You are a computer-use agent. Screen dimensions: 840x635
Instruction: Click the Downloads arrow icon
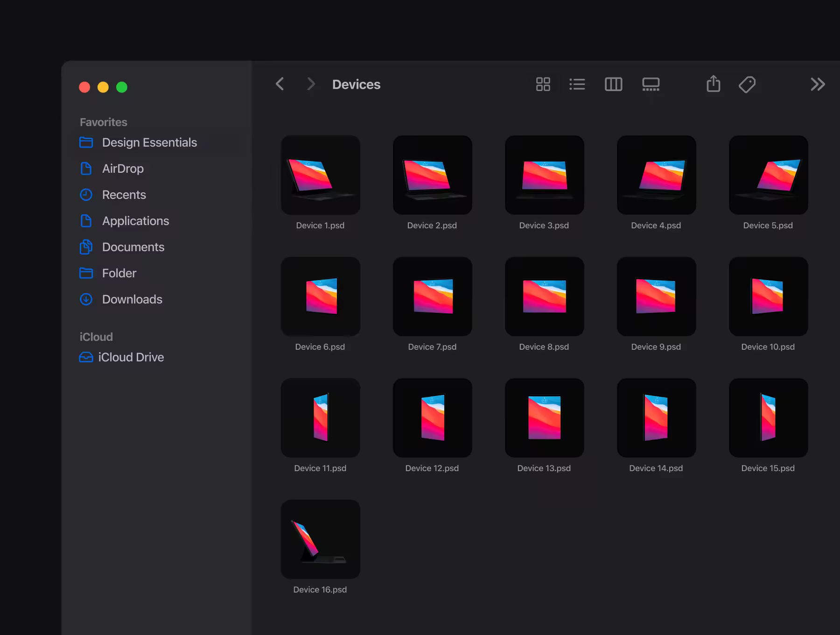coord(86,299)
